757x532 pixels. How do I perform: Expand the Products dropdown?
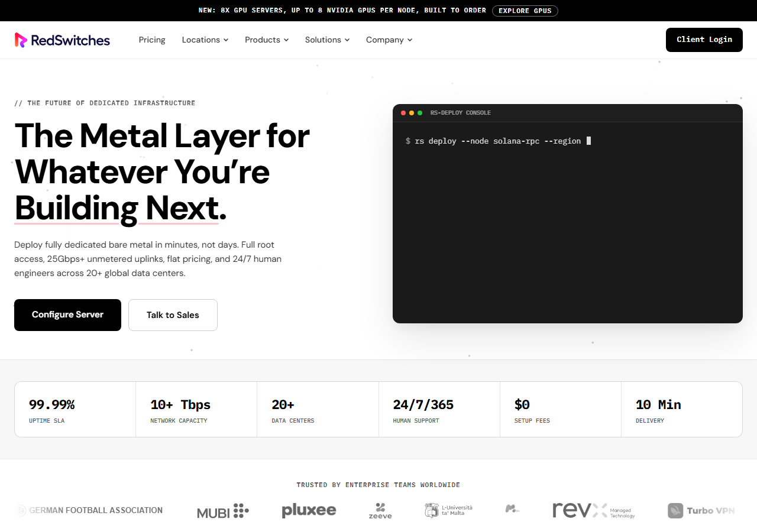point(267,40)
